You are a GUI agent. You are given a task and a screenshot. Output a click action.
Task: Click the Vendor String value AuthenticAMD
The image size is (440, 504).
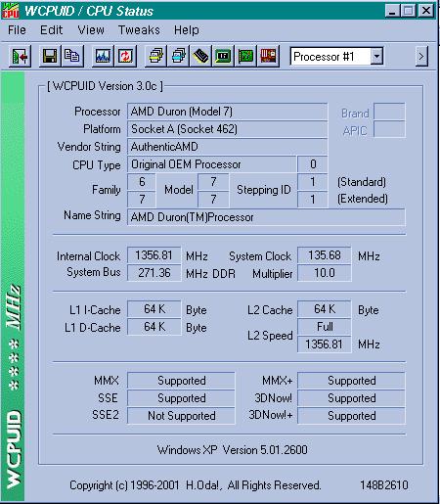tap(227, 147)
